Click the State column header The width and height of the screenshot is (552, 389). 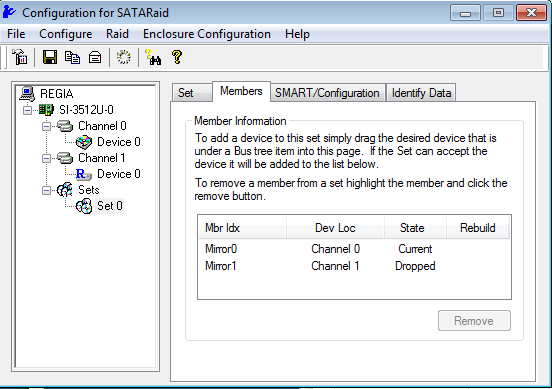tap(415, 228)
